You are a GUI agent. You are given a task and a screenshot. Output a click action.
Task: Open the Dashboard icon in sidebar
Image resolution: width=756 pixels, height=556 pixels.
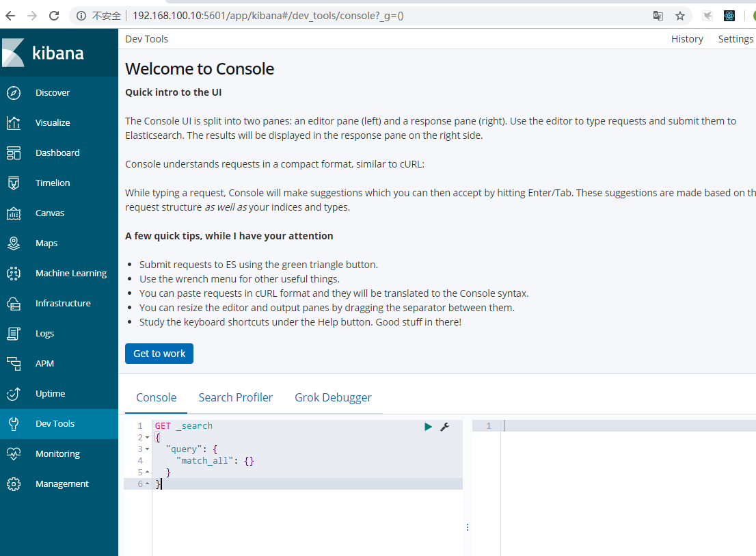tap(14, 153)
